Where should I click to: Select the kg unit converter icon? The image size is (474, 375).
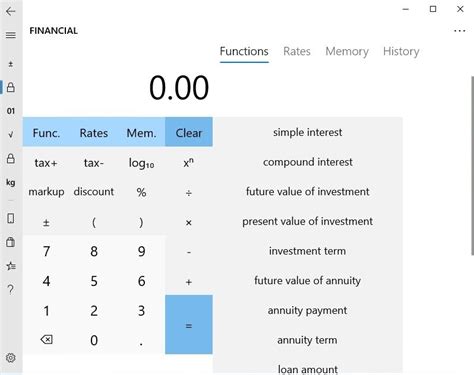click(11, 182)
